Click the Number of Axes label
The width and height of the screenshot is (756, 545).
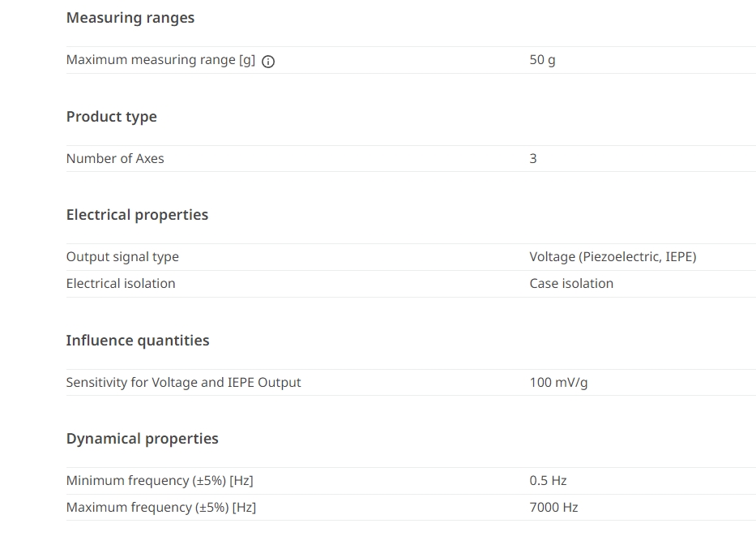115,158
